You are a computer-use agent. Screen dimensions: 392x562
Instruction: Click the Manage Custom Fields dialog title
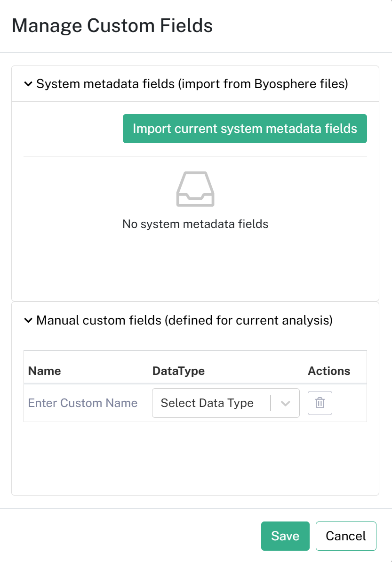(x=112, y=26)
